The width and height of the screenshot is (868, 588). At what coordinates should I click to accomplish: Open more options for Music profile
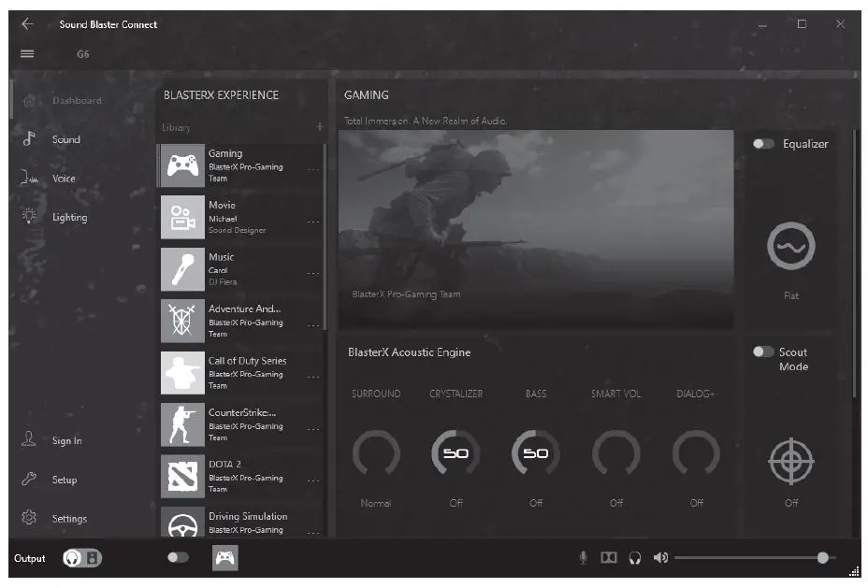tap(313, 273)
